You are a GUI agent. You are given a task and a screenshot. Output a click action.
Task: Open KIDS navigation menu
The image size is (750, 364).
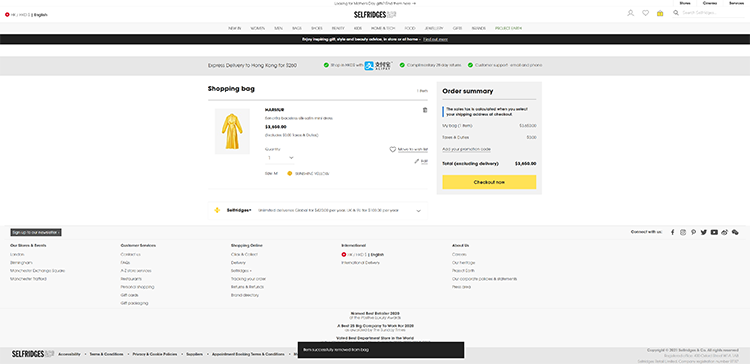[x=358, y=29]
